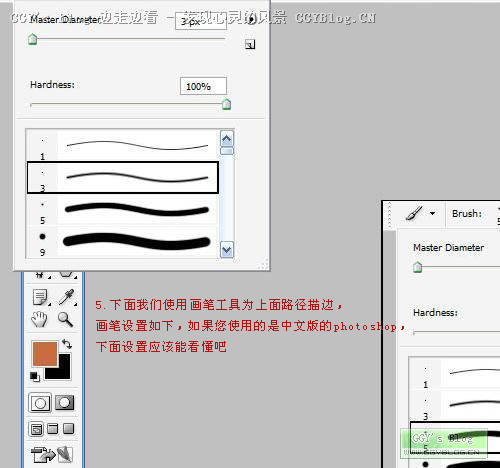
Task: Select the Zoom magnifier tool
Action: click(65, 319)
